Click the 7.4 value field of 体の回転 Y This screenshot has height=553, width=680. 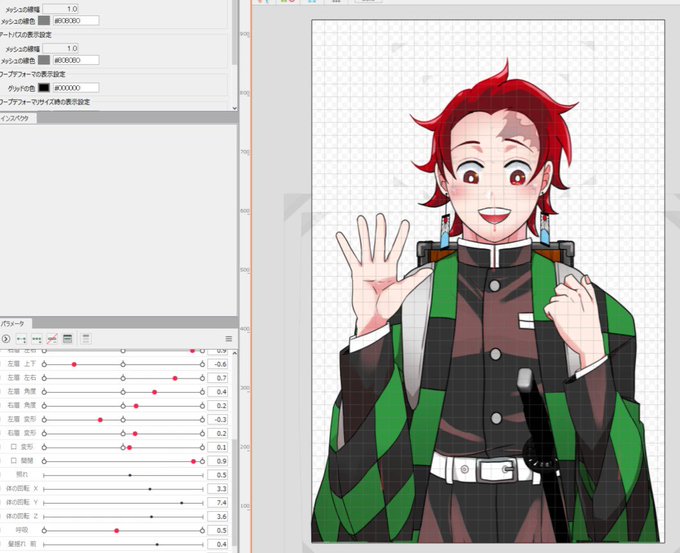click(x=217, y=503)
